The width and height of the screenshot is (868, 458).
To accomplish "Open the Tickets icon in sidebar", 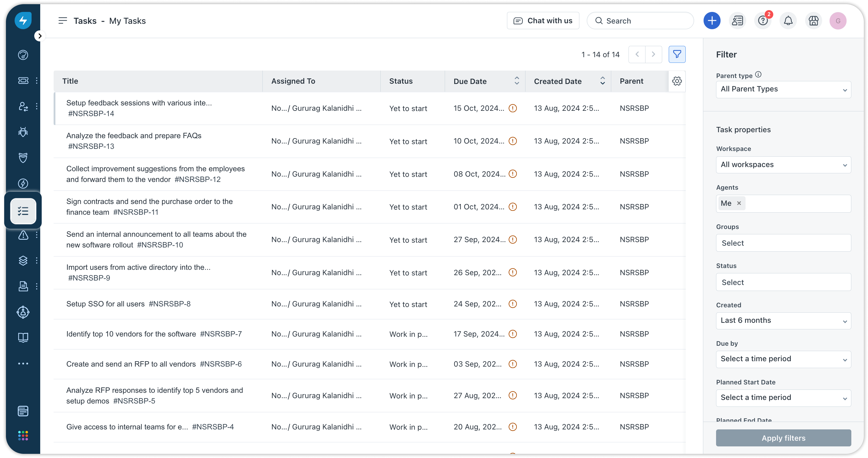I will coord(23,80).
